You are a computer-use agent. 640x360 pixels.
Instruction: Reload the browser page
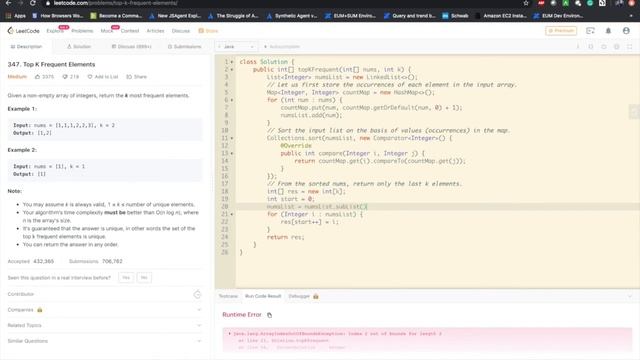[x=33, y=3]
